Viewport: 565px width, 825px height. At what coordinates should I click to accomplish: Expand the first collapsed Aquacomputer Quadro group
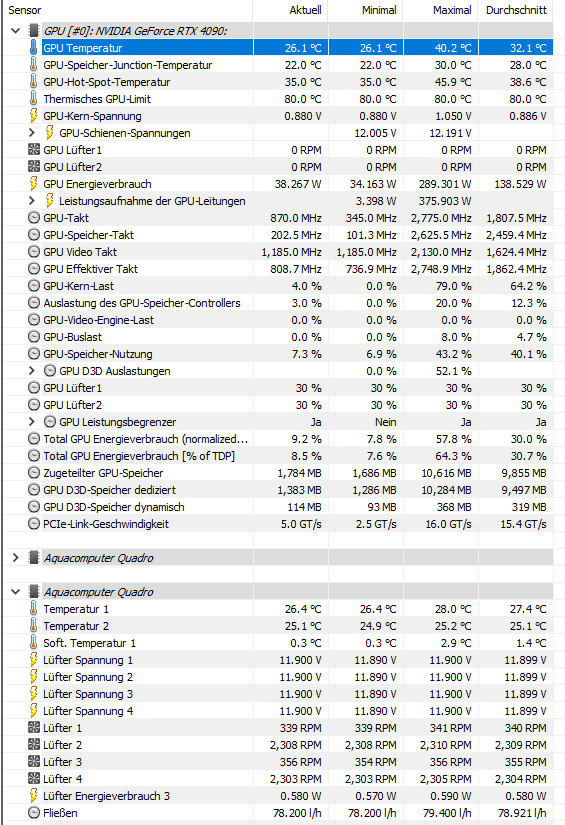click(x=16, y=558)
